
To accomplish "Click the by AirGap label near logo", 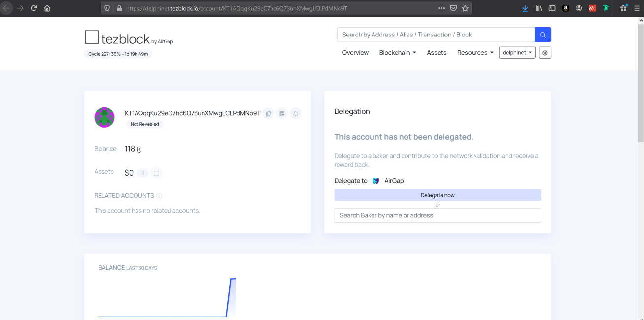I will pos(162,41).
